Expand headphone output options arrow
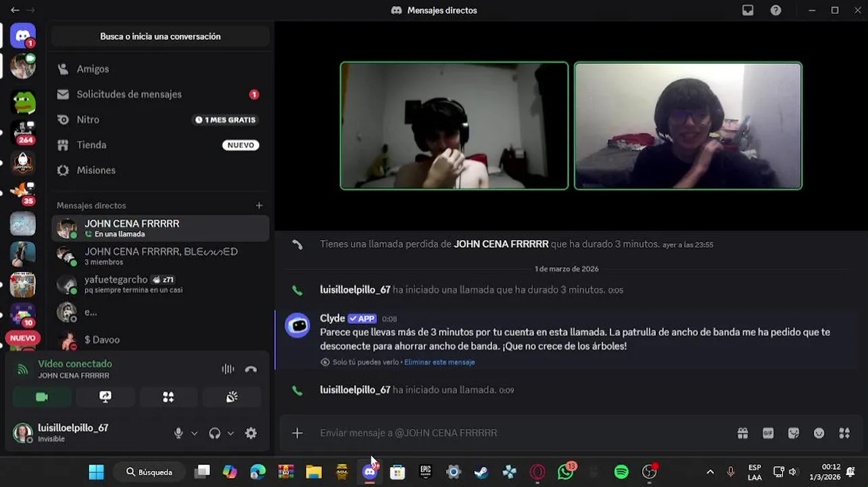868x487 pixels. pos(231,433)
